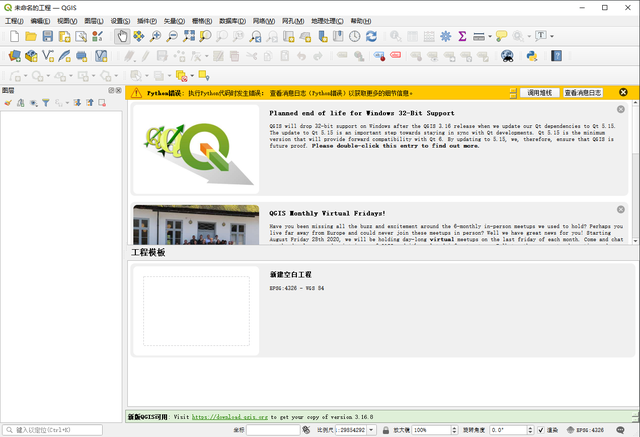Viewport: 640px width, 437px height.
Task: Go to previous zoom extent
Action: pos(256,36)
